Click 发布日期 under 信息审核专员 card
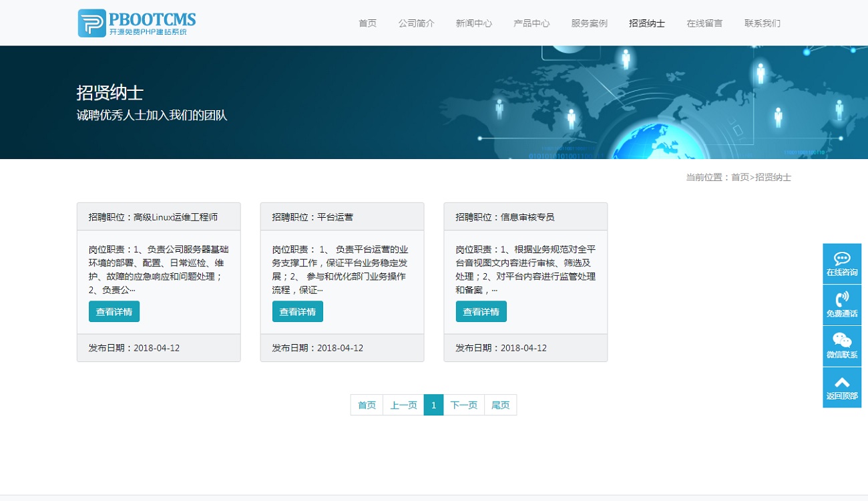The height and width of the screenshot is (501, 868). [501, 348]
